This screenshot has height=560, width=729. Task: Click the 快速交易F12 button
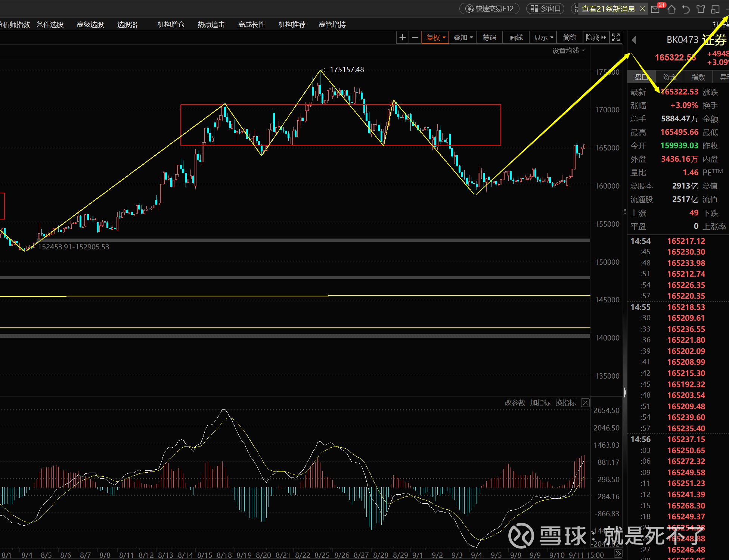coord(490,9)
